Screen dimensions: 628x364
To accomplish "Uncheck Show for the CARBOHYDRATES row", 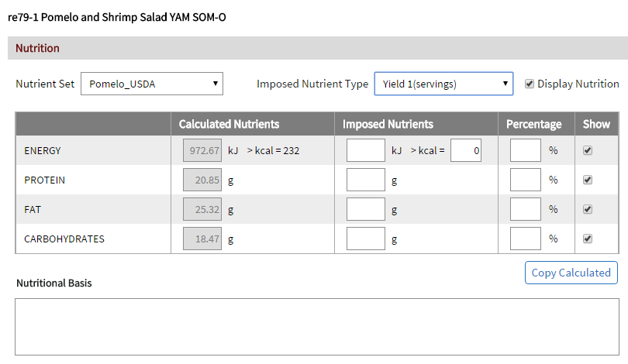I will pos(588,239).
